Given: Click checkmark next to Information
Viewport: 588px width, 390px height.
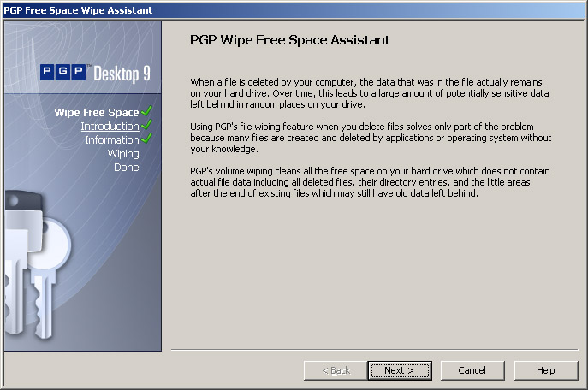Looking at the screenshot, I should (x=146, y=139).
